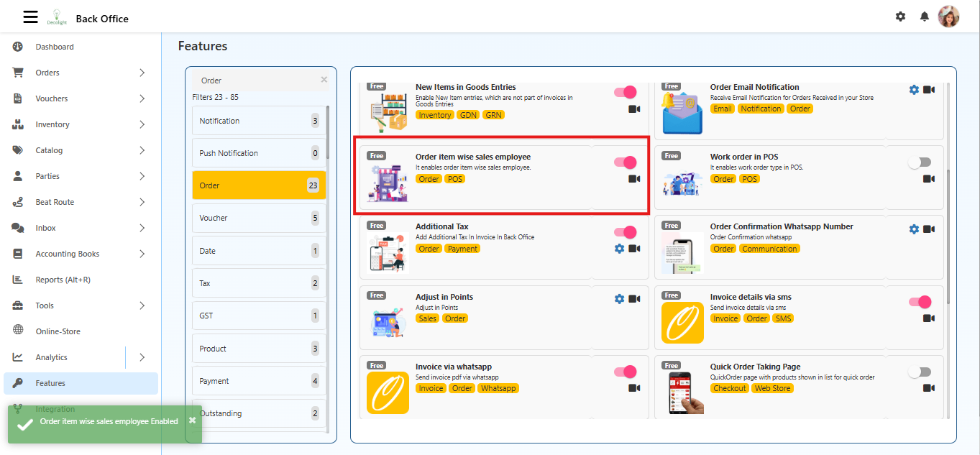
Task: Play video for Work order in POS
Action: coord(929,179)
